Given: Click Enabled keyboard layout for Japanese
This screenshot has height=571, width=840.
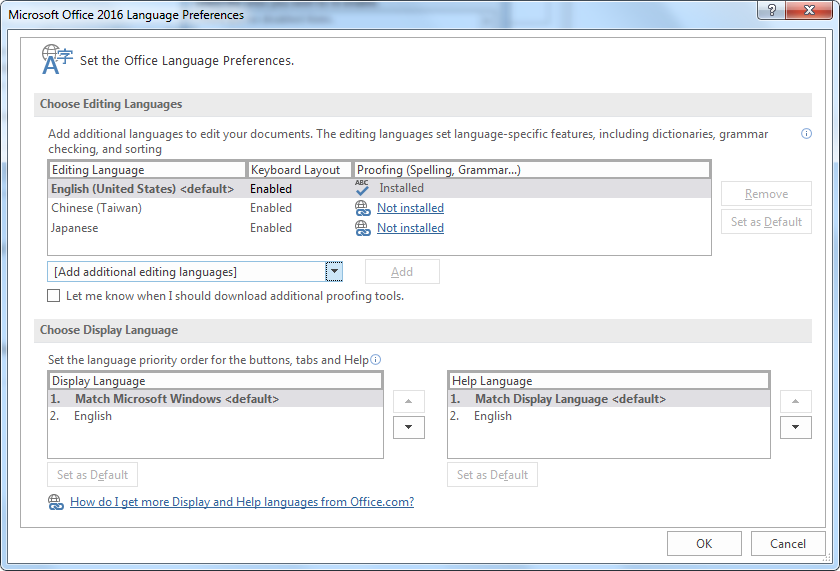Looking at the screenshot, I should tap(271, 228).
